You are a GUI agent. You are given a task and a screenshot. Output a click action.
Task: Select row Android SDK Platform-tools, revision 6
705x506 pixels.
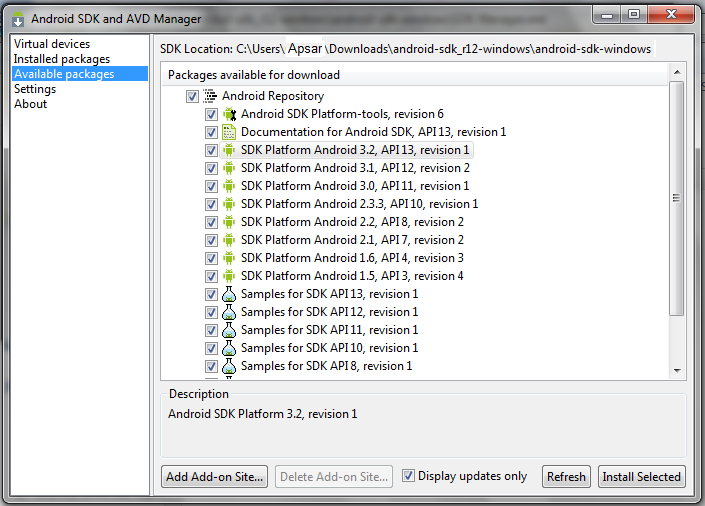click(x=342, y=114)
